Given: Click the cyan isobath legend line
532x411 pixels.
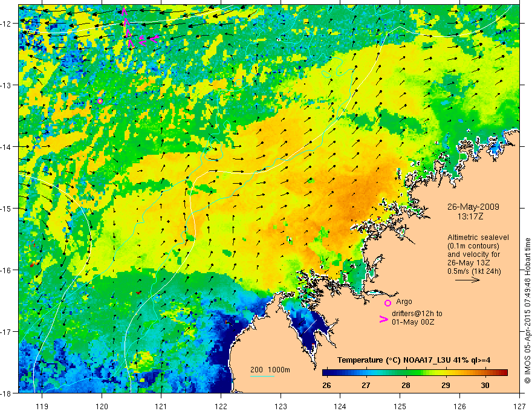Looking at the screenshot, I should (x=262, y=376).
